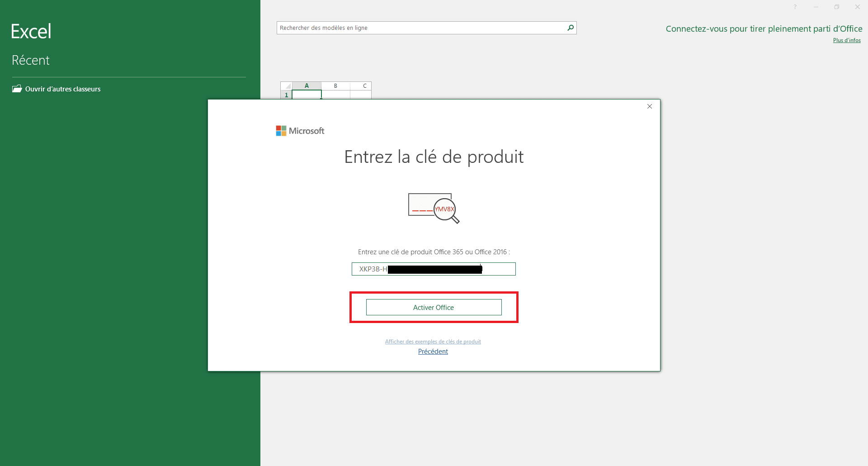Click the minimize window icon

(816, 7)
